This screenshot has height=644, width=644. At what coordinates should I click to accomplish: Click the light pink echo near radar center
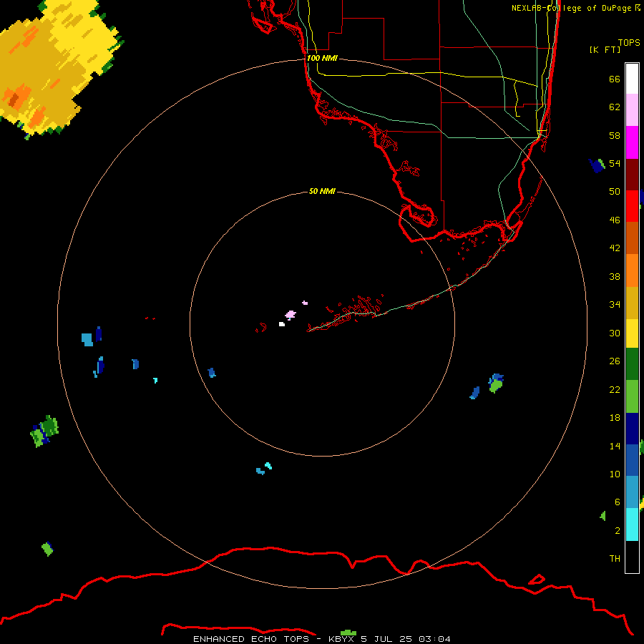click(291, 315)
